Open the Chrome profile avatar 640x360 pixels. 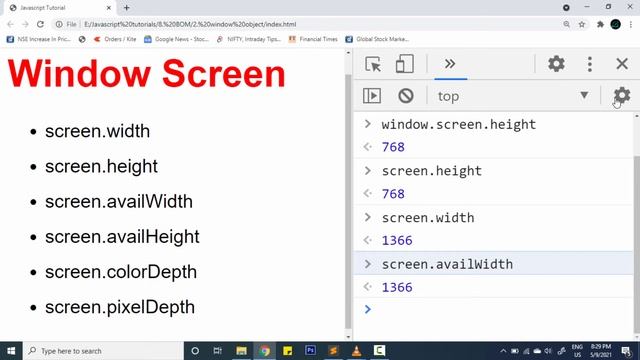[x=616, y=24]
